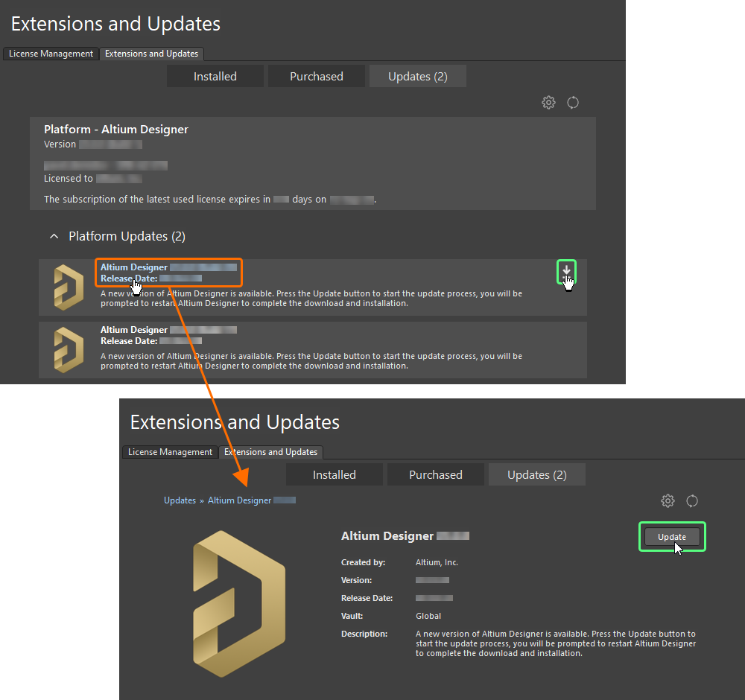The height and width of the screenshot is (700, 745).
Task: Open Purchased tab in lower window
Action: click(x=436, y=475)
